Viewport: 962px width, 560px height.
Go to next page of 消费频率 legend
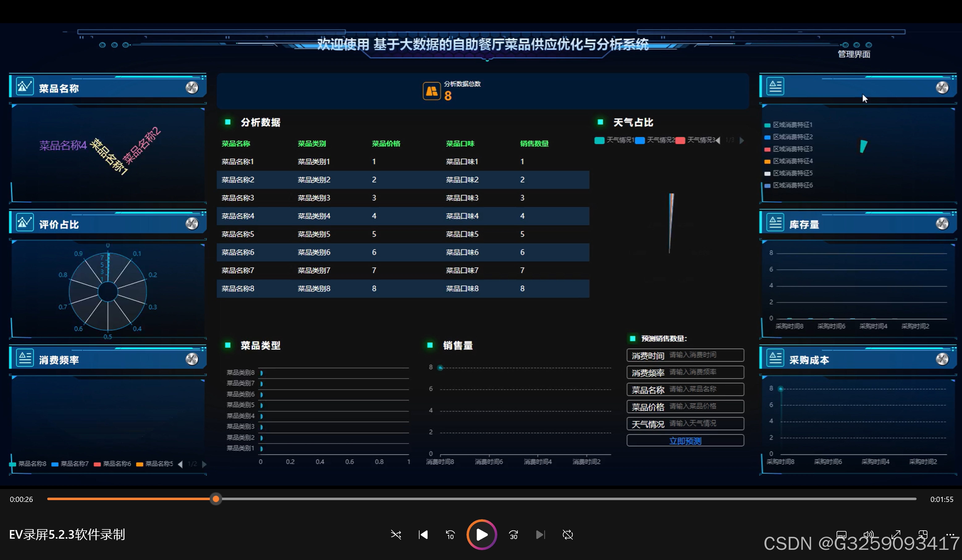pyautogui.click(x=204, y=464)
